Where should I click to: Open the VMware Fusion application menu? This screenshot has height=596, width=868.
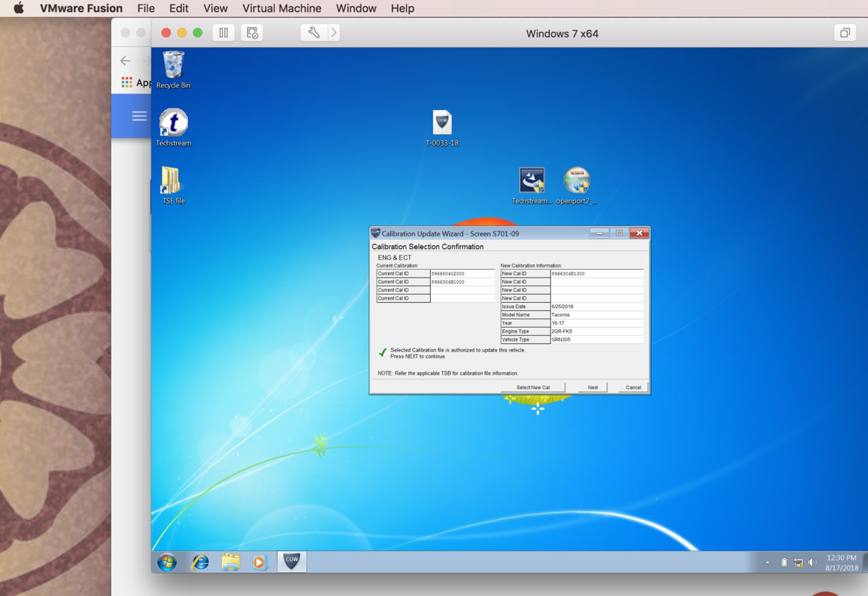(x=81, y=8)
